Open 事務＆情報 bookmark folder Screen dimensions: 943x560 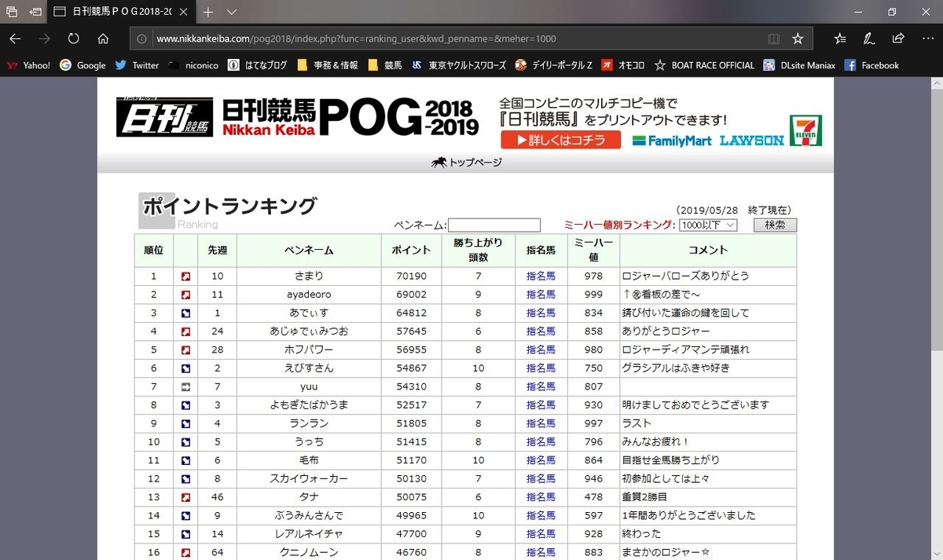coord(327,65)
